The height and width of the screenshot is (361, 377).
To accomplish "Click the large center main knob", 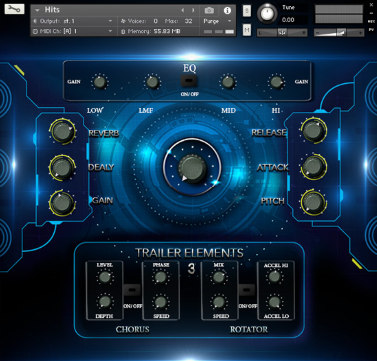I will point(192,168).
